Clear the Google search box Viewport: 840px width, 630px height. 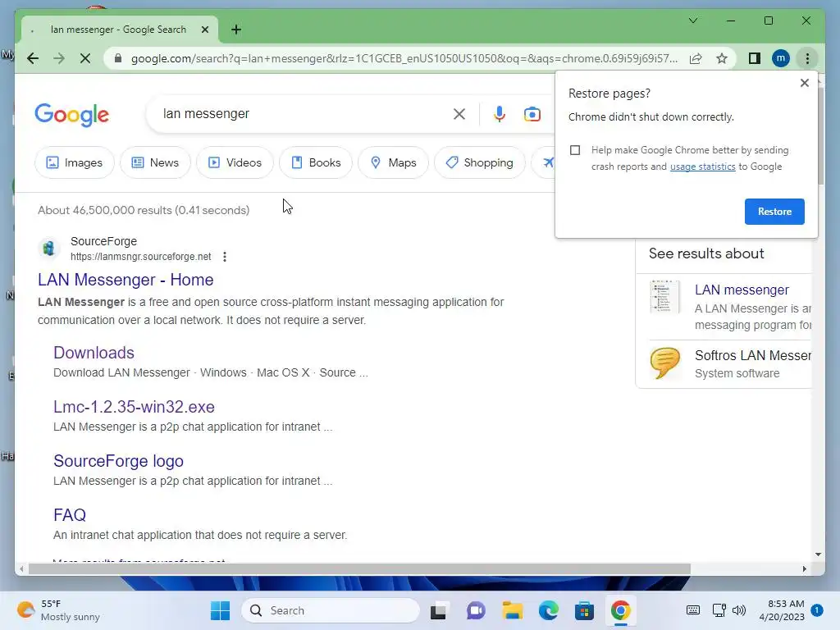[x=459, y=114]
